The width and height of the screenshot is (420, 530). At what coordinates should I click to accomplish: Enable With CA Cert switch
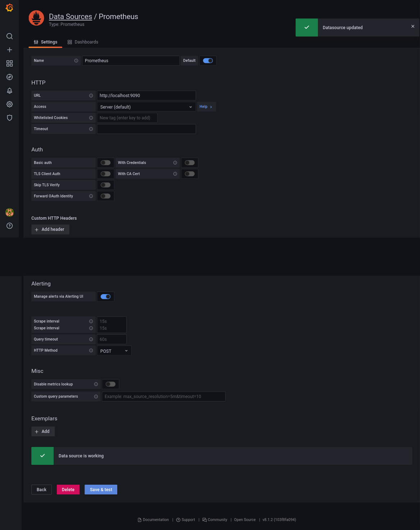(190, 174)
